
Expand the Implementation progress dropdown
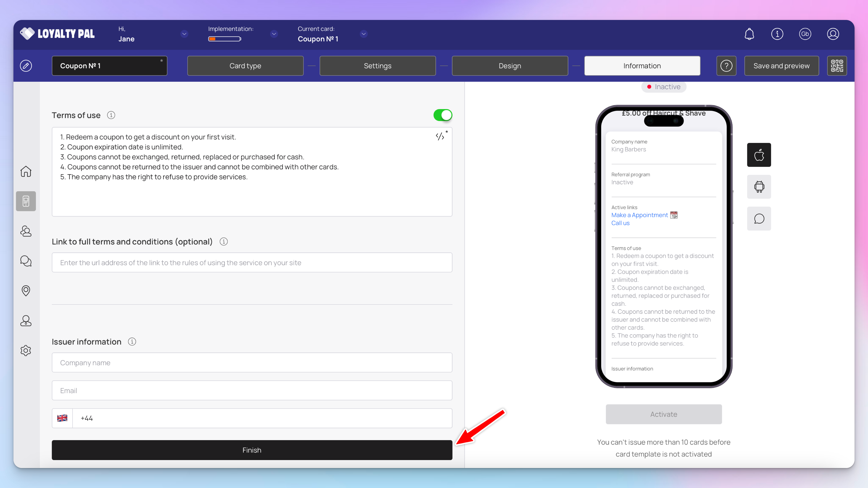coord(274,34)
